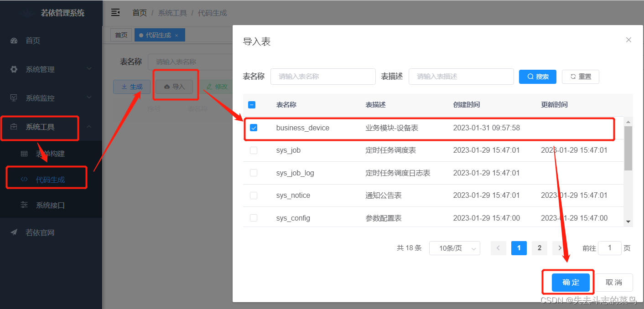Click the table scrollbar up arrow

(628, 122)
